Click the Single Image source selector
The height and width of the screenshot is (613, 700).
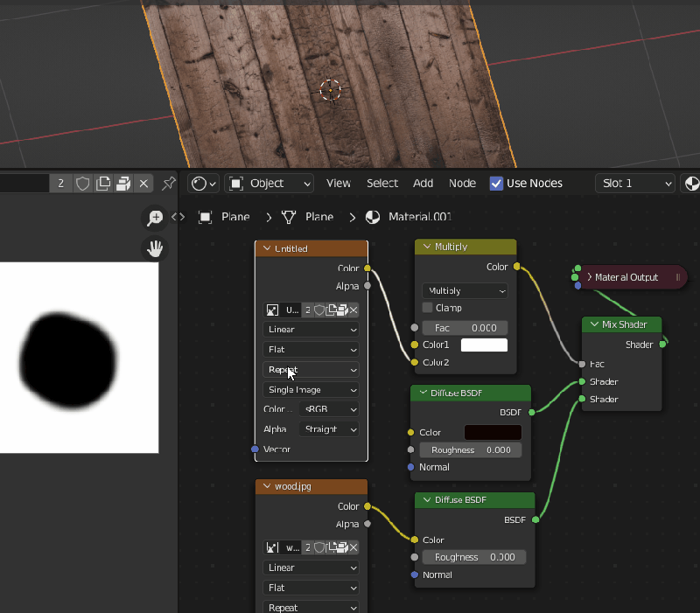[x=311, y=389]
